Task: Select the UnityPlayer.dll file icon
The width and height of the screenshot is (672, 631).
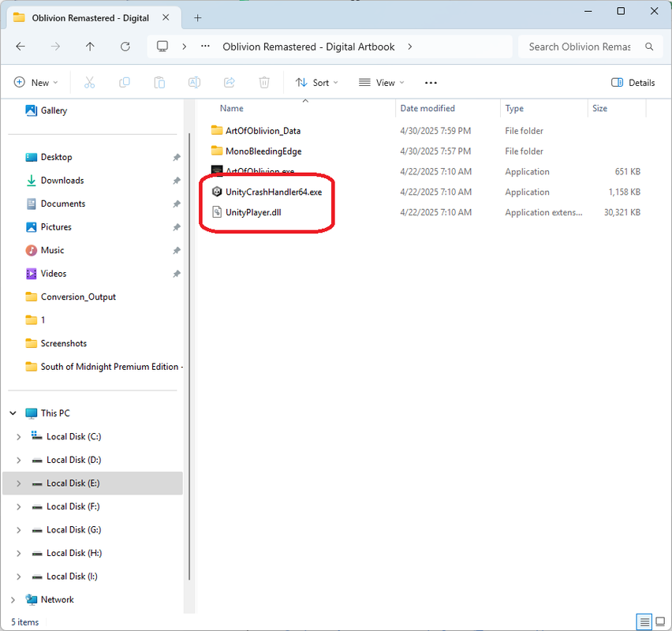Action: [217, 212]
